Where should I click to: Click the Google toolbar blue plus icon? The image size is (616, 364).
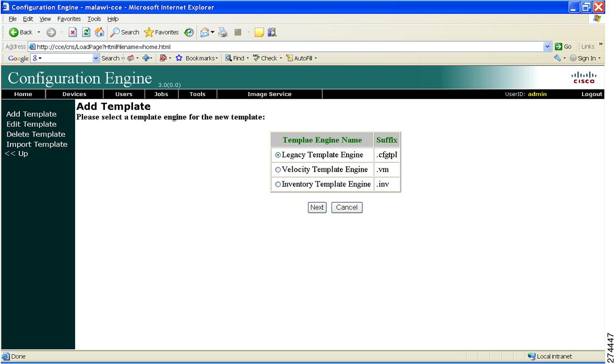click(146, 58)
